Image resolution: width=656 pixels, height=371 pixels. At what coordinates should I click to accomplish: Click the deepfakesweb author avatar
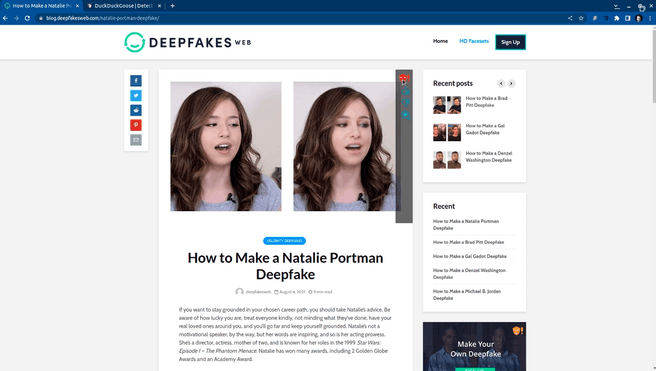coord(239,292)
